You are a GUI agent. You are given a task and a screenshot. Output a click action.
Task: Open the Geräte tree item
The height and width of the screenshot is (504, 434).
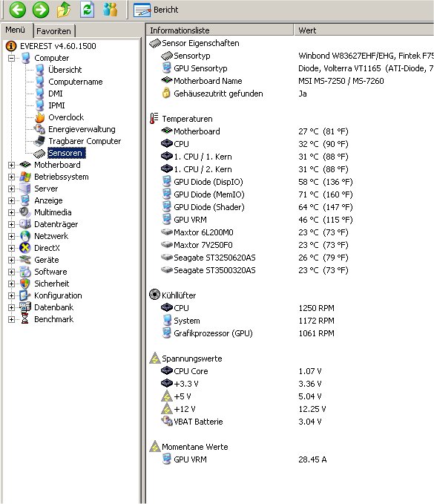pyautogui.click(x=47, y=260)
